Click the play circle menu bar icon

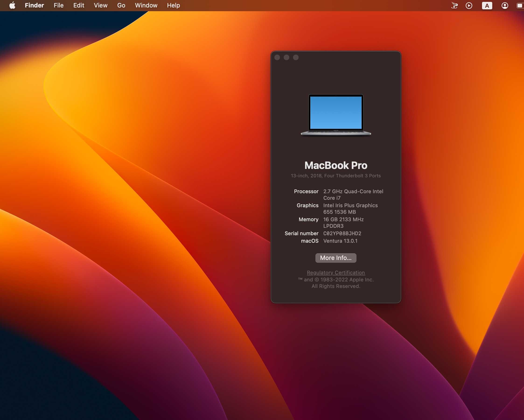(469, 5)
